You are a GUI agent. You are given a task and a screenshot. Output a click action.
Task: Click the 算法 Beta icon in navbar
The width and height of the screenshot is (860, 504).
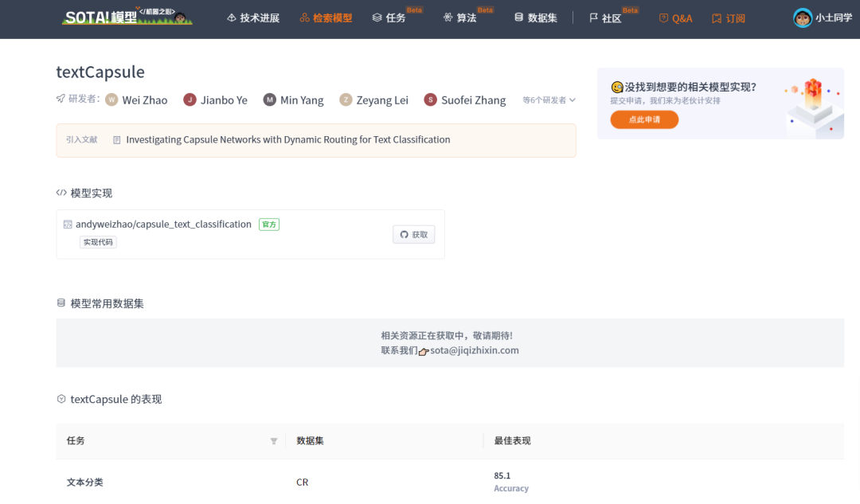pos(448,18)
